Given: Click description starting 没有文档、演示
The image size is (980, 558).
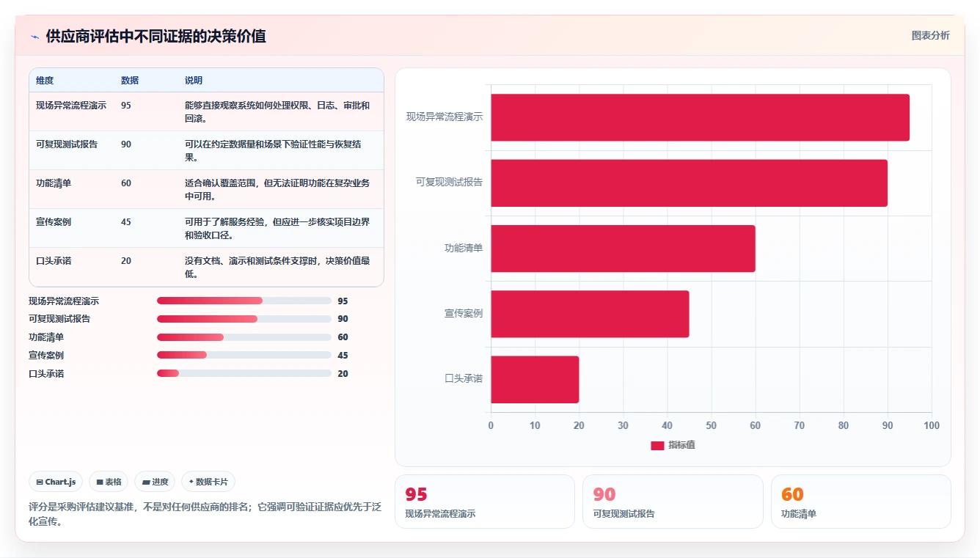Looking at the screenshot, I should (277, 267).
